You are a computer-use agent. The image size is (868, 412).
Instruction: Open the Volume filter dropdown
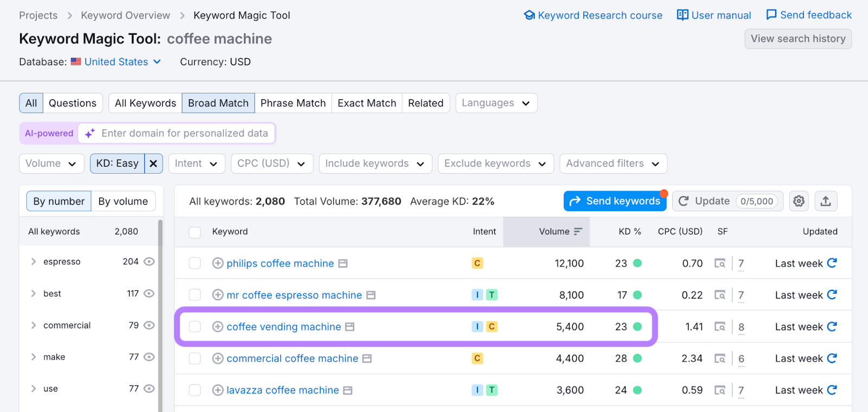click(x=52, y=163)
